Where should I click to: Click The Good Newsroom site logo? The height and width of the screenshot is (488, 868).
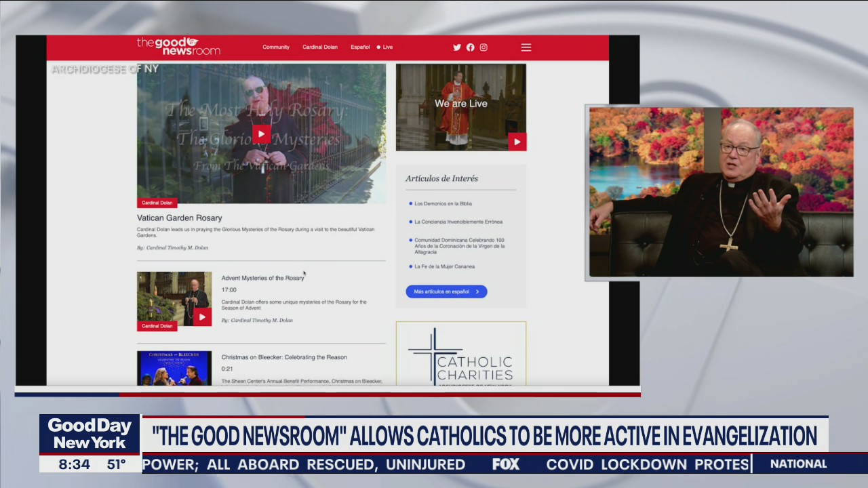(178, 46)
